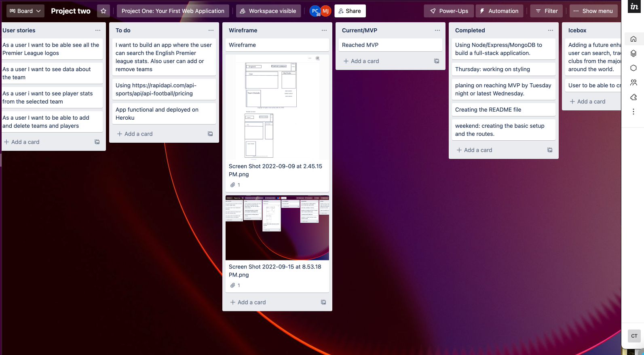Open Screen Shot 2022-09-09 at 2.45.15 PM.png card
Screen dimensions: 644x355
coord(276,170)
